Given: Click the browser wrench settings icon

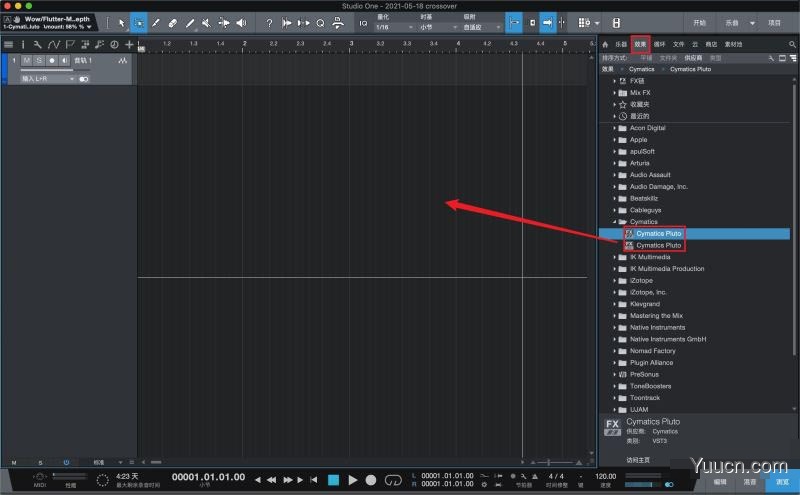Looking at the screenshot, I should [x=771, y=58].
